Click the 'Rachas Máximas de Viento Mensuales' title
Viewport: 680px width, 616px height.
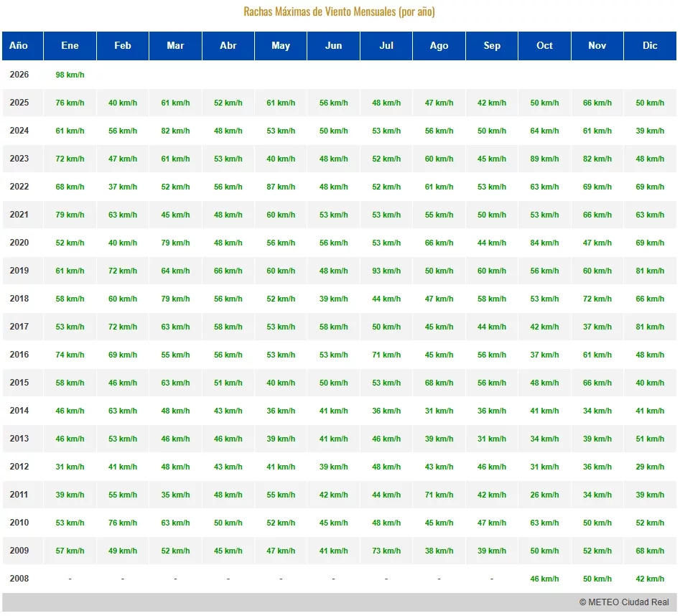pos(339,11)
